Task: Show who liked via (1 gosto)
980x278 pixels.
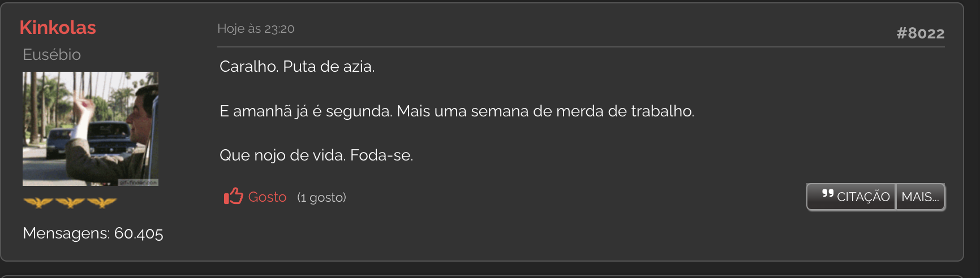Action: pos(321,197)
